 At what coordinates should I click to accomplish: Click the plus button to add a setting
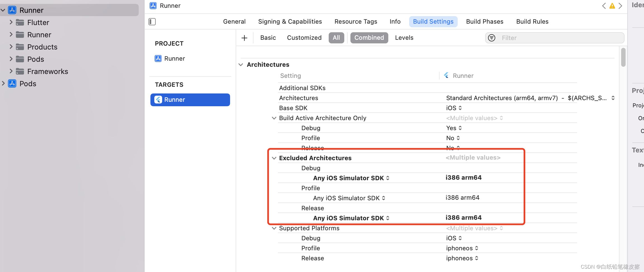[244, 38]
